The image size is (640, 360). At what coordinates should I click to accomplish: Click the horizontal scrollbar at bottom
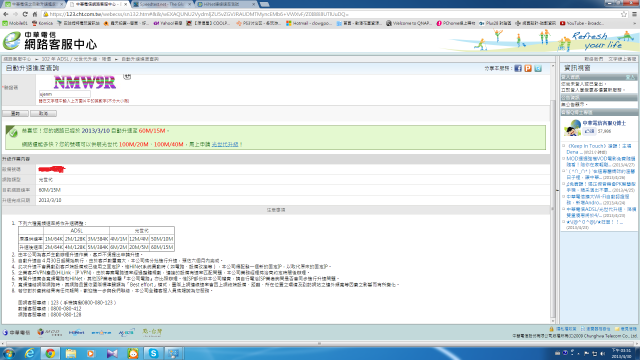(320, 344)
